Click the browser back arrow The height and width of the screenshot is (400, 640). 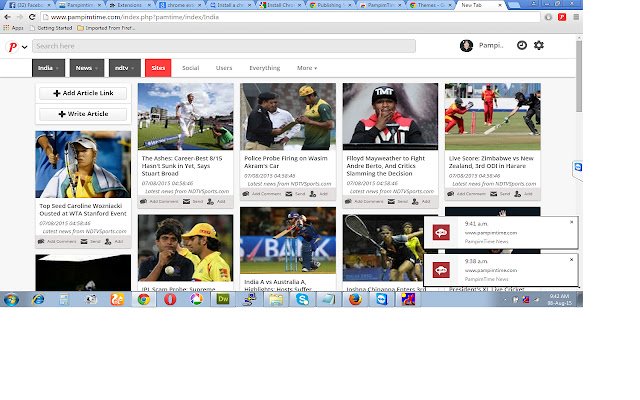7,17
